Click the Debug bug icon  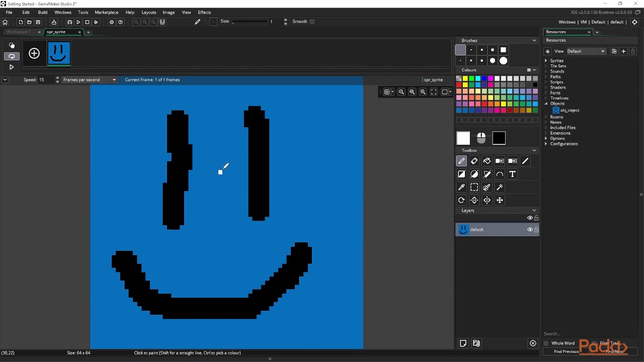[70, 22]
